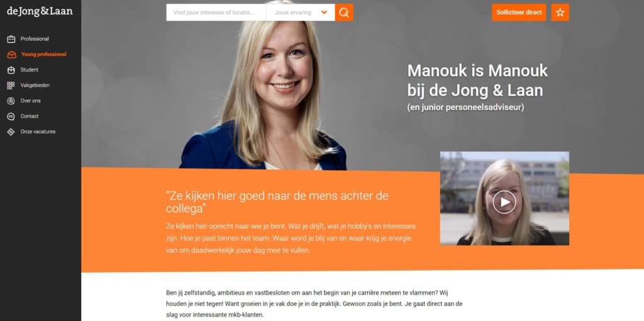Click the orange magnifier search button
This screenshot has height=321, width=644.
point(344,13)
